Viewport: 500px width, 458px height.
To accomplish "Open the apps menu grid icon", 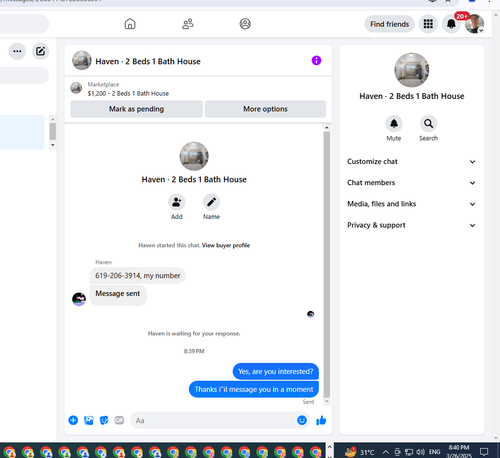I will [428, 24].
